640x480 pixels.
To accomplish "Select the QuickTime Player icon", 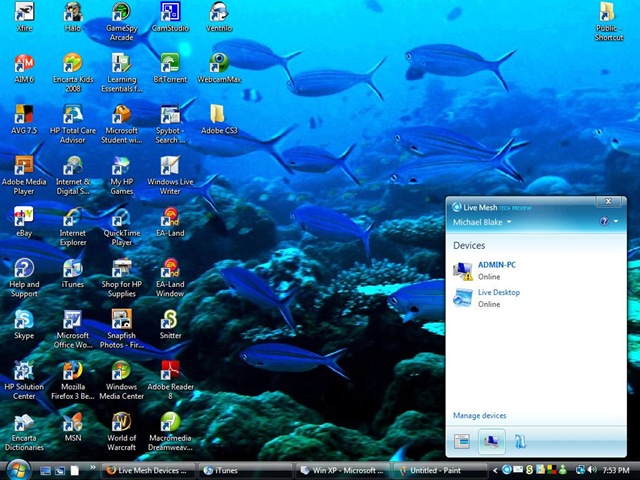I will (x=122, y=226).
